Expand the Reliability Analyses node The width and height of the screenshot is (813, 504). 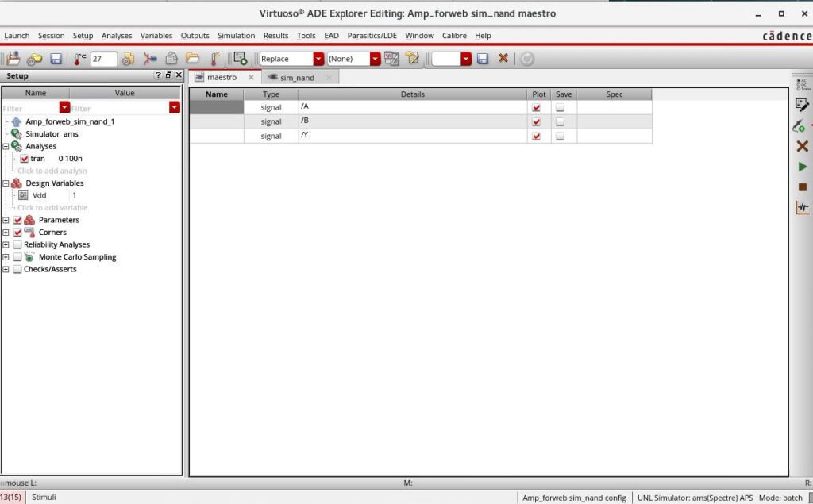coord(6,244)
